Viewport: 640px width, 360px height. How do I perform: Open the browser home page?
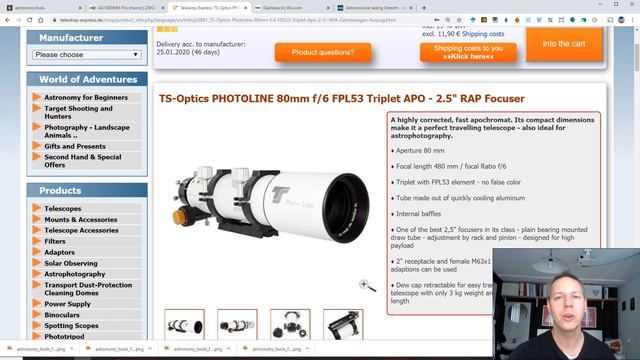coord(41,20)
